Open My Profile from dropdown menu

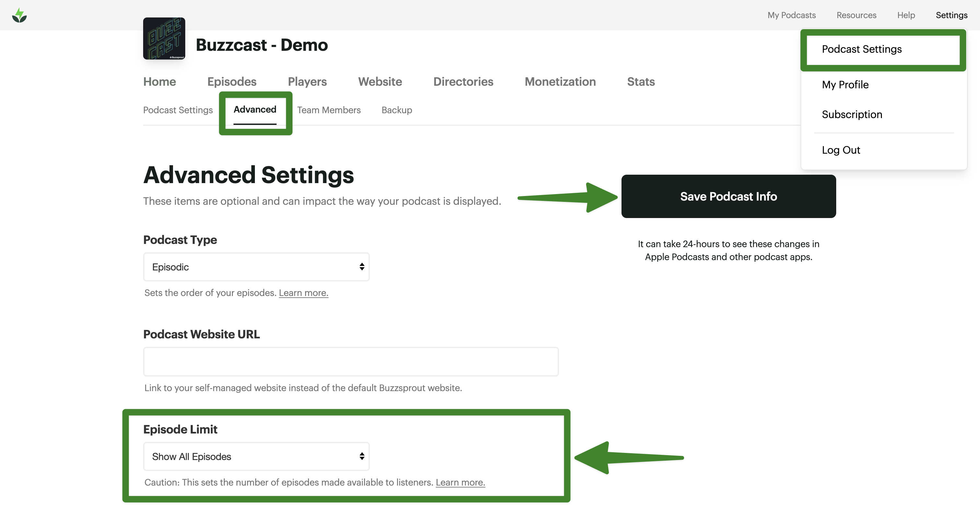(x=845, y=85)
